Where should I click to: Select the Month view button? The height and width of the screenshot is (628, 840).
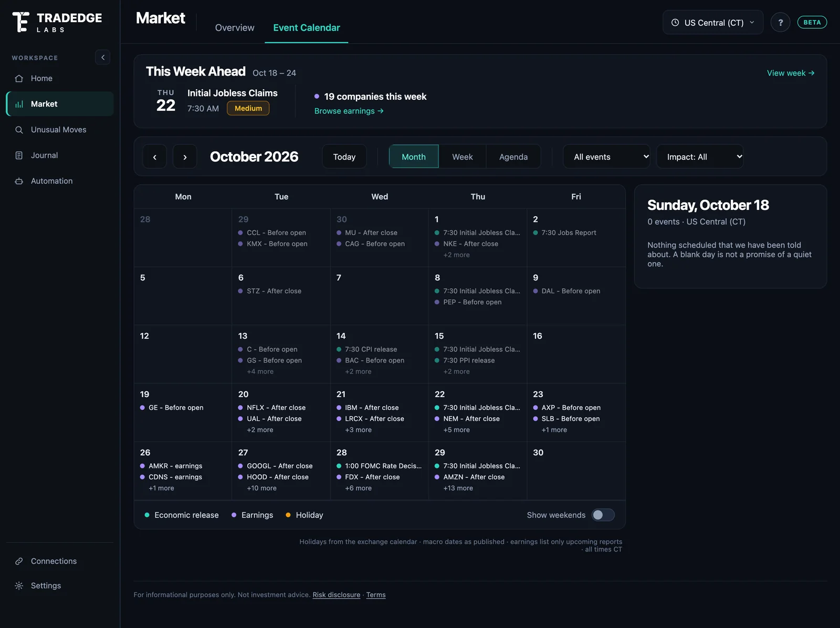tap(414, 157)
